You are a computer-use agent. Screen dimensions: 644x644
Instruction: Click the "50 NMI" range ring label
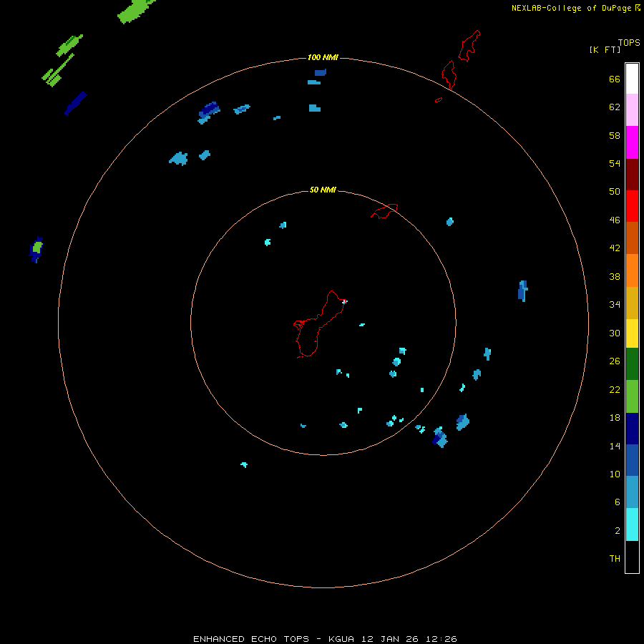(x=323, y=190)
